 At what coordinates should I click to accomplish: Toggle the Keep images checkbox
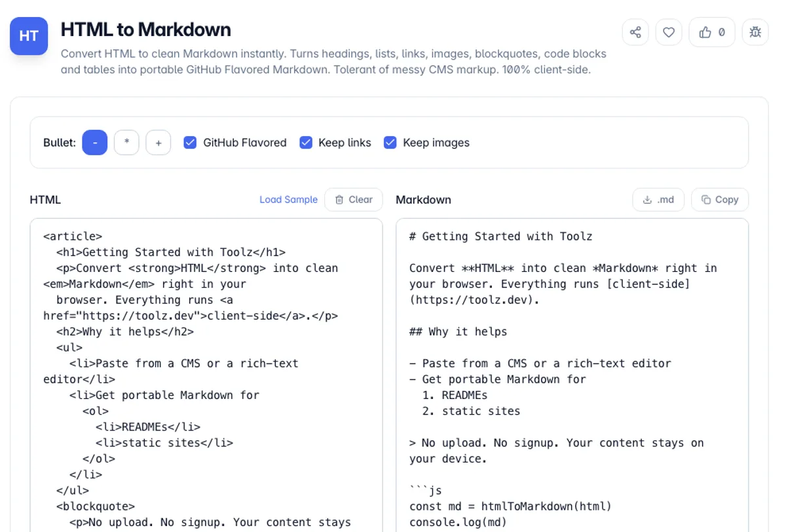pos(390,142)
